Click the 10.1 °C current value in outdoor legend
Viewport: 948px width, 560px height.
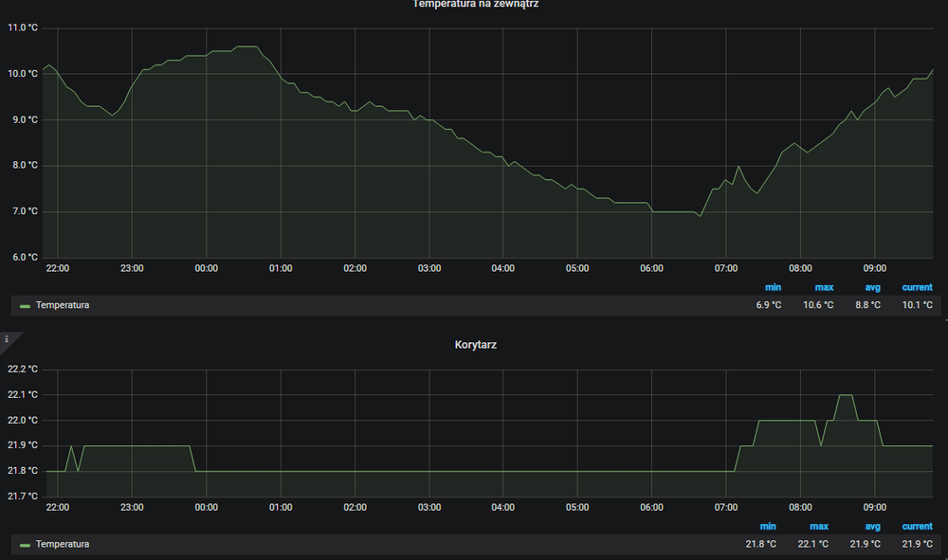click(x=916, y=305)
